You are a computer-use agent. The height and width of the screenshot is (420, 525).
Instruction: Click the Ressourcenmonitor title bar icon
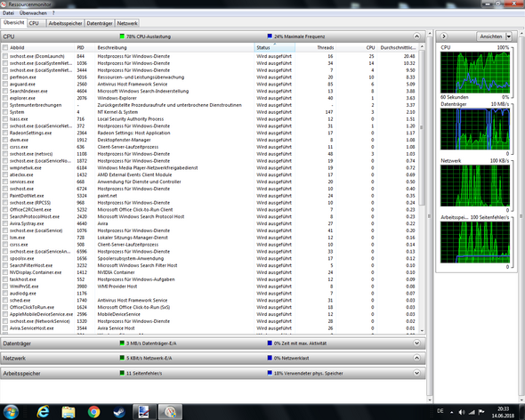[4, 4]
